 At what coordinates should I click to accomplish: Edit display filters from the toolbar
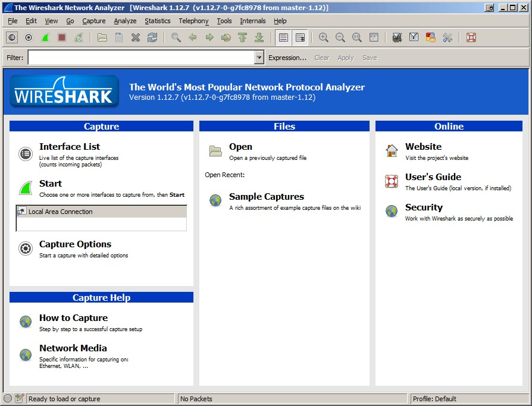pos(414,37)
